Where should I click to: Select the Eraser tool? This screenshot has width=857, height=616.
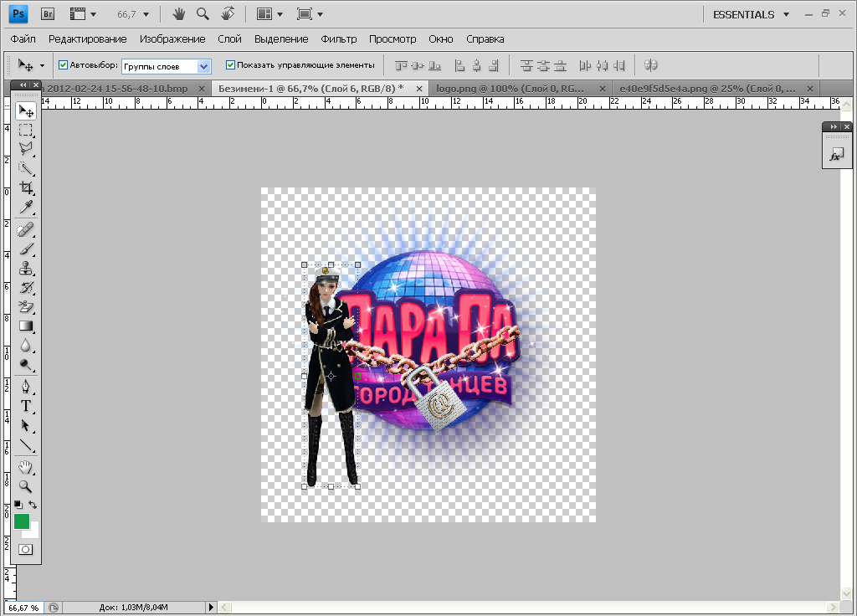click(26, 306)
